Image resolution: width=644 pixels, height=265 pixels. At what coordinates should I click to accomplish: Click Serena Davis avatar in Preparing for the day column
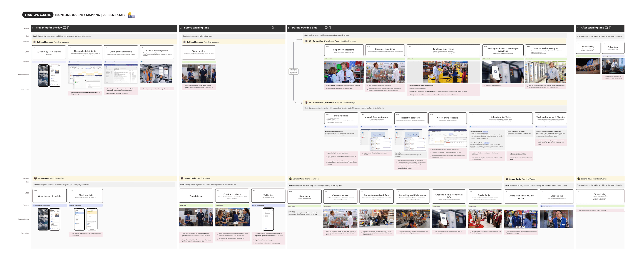tap(35, 178)
